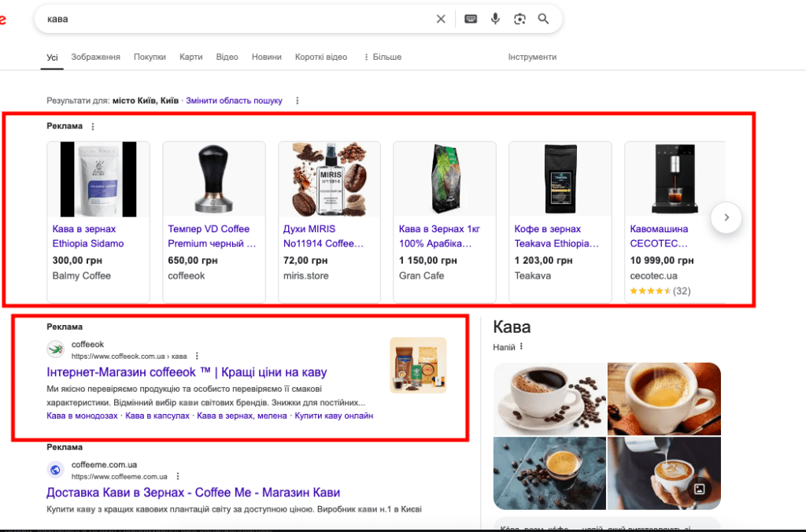Click seller name miris.store
The image size is (806, 532).
[306, 276]
